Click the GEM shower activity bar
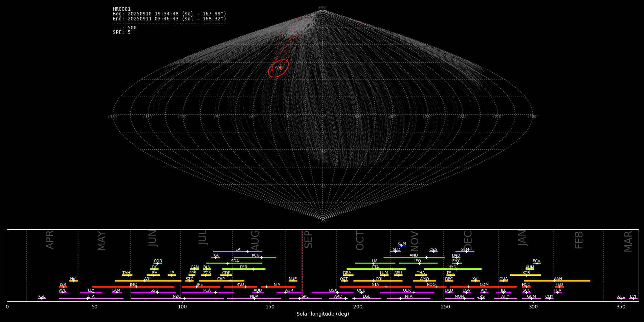The width and height of the screenshot is (644, 322). [x=465, y=252]
